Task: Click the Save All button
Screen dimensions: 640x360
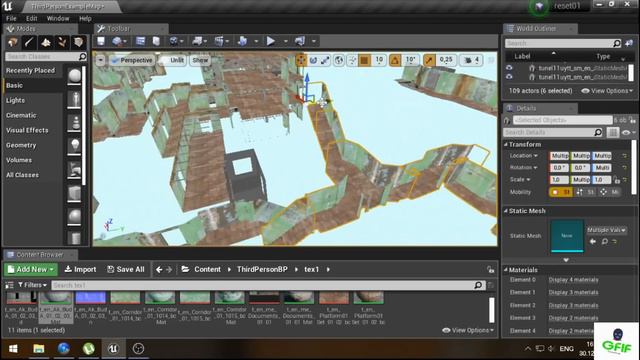Action: point(126,269)
